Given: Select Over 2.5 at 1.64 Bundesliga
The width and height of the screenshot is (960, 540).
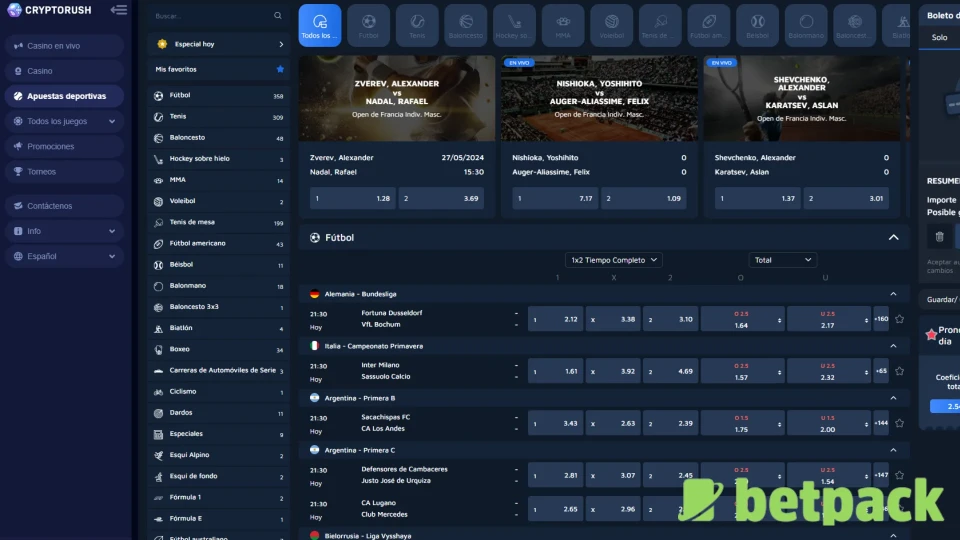Looking at the screenshot, I should click(x=742, y=319).
